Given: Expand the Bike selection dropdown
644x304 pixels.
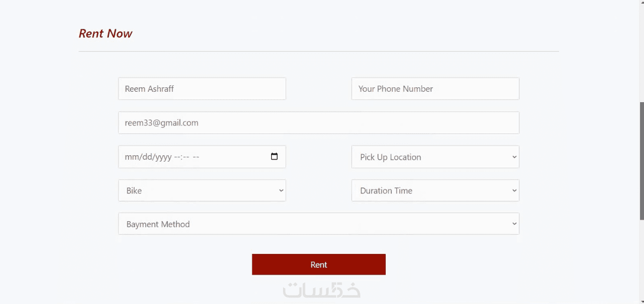Looking at the screenshot, I should (x=202, y=190).
